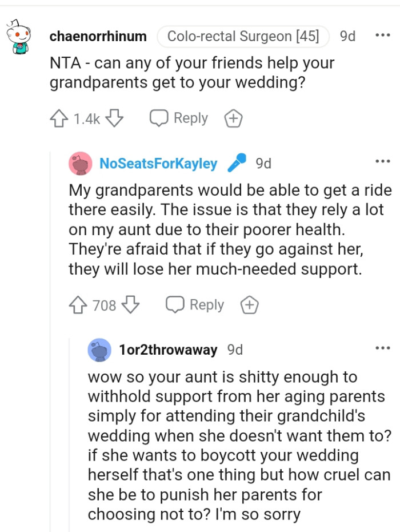
Task: Click the NoSeatsForKayley username link
Action: point(159,163)
